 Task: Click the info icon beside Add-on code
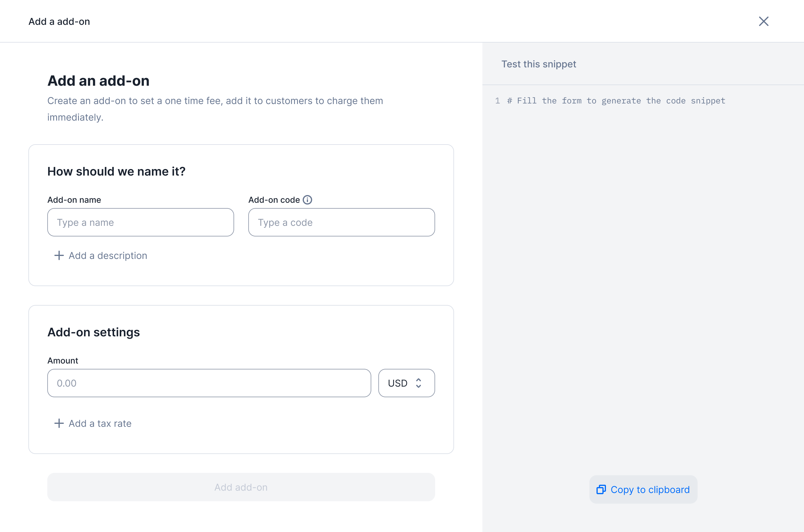tap(307, 200)
